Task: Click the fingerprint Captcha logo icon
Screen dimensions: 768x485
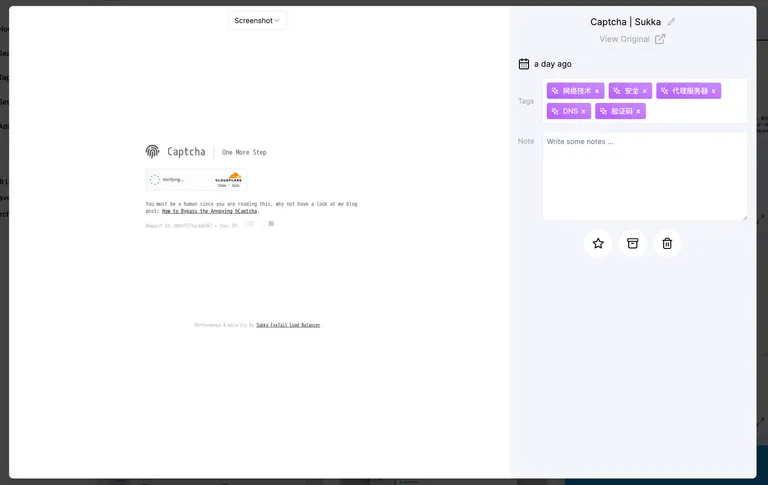Action: pyautogui.click(x=152, y=152)
